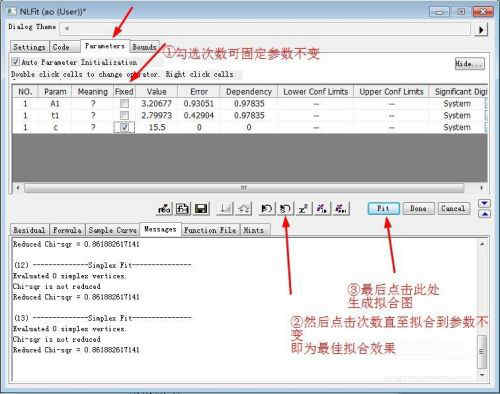The image size is (500, 394).
Task: Collapse lower panel with down arrow button
Action: pyautogui.click(x=484, y=203)
